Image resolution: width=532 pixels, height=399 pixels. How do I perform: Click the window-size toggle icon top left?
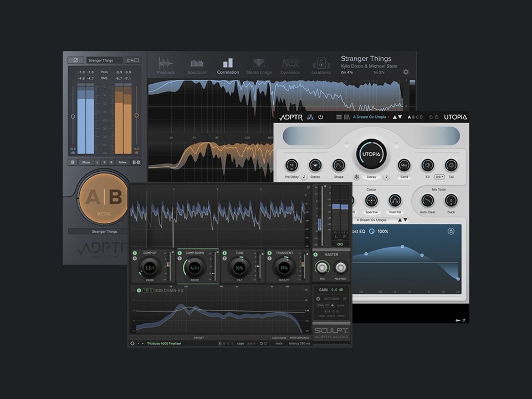click(x=76, y=60)
